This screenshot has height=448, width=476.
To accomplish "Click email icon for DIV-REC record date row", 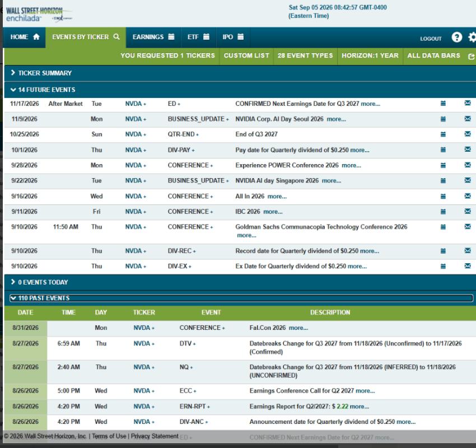I will tap(468, 250).
